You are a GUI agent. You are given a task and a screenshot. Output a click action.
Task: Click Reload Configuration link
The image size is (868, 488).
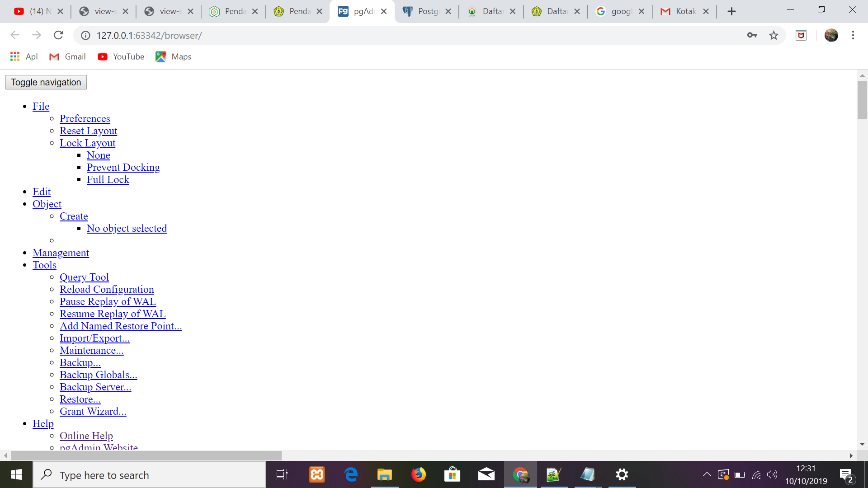click(107, 289)
